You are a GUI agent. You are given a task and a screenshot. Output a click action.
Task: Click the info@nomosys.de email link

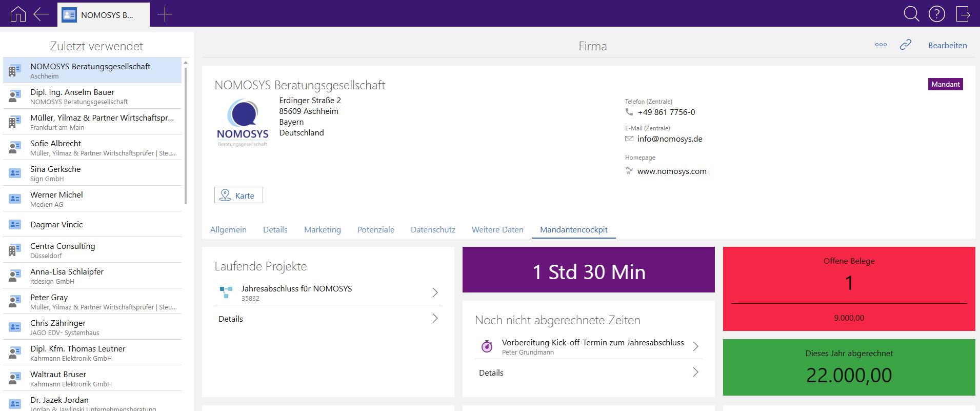[670, 139]
